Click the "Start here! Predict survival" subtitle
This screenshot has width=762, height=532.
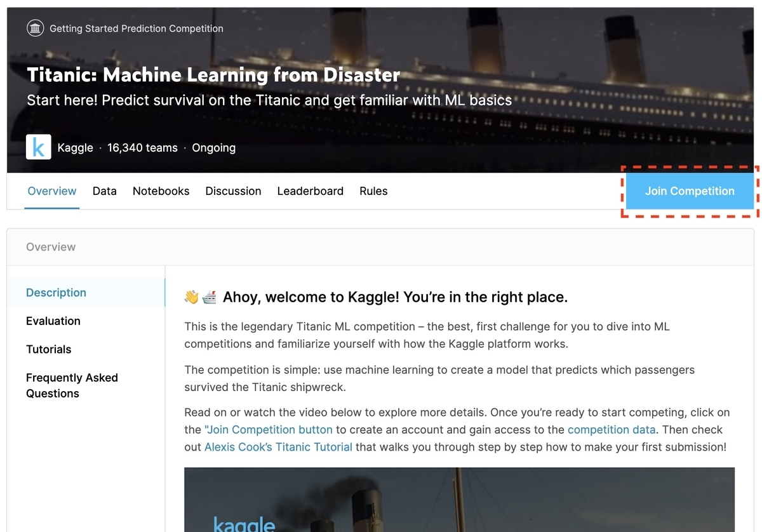point(269,100)
